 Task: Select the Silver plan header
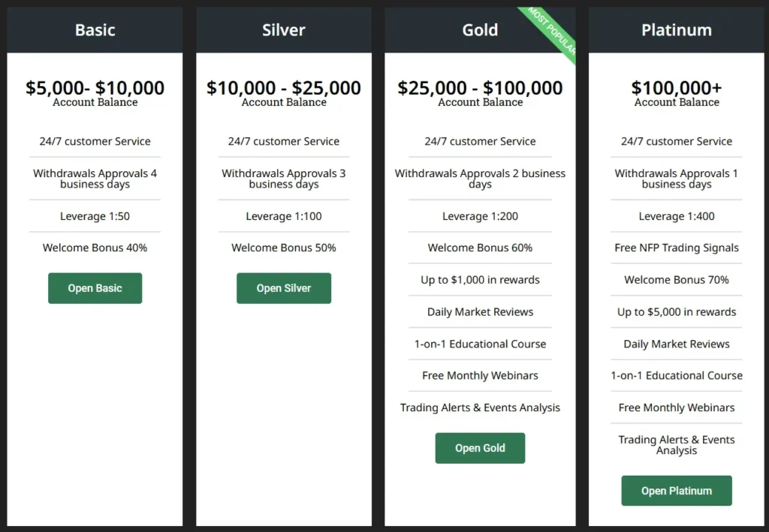click(283, 30)
